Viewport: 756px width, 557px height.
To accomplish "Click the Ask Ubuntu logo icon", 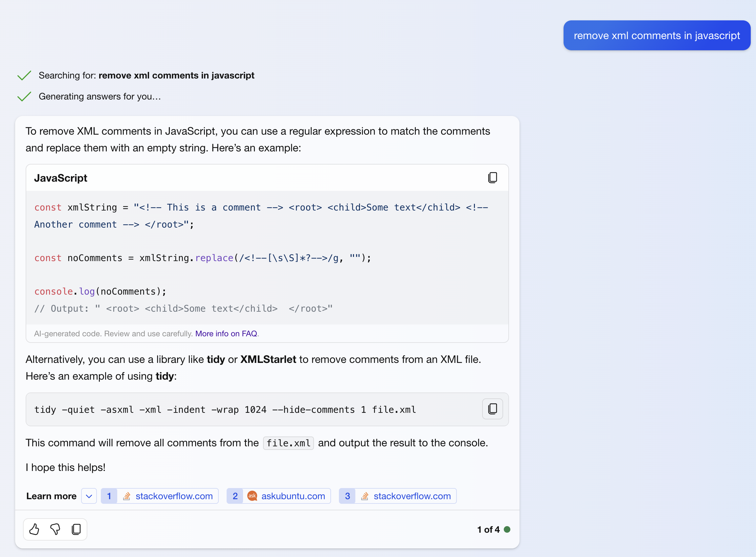I will (x=252, y=496).
